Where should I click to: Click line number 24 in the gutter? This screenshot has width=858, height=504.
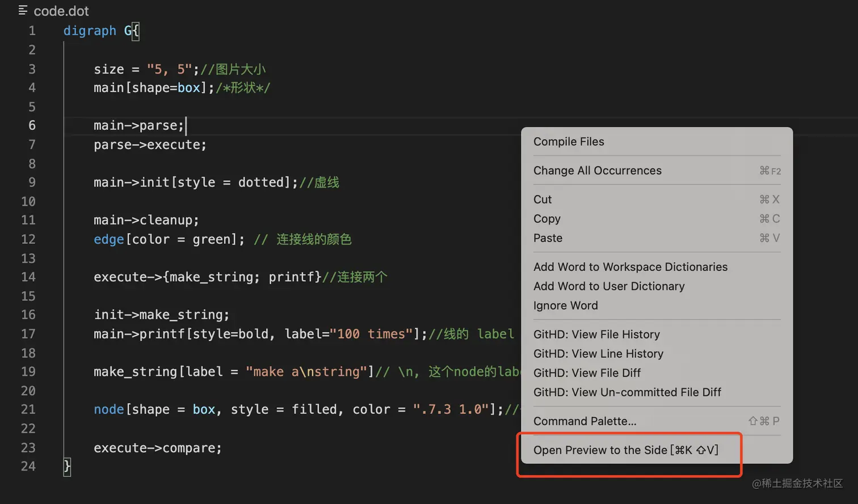click(28, 466)
